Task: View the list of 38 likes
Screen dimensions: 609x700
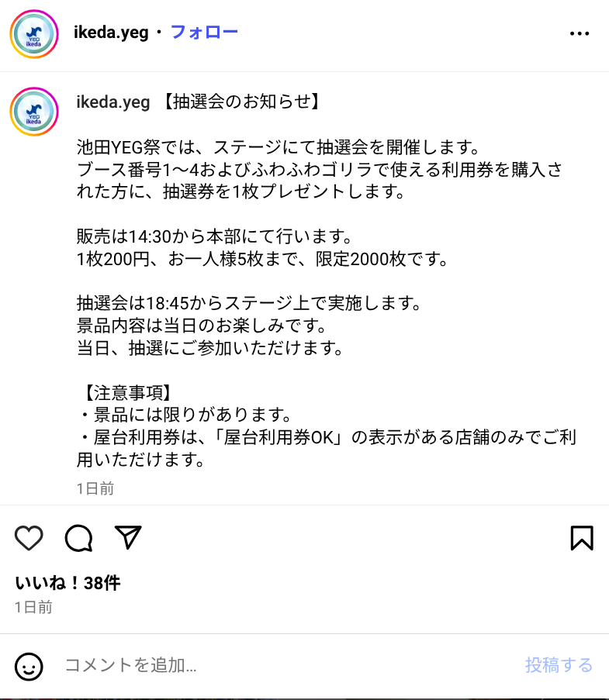Action: click(67, 583)
